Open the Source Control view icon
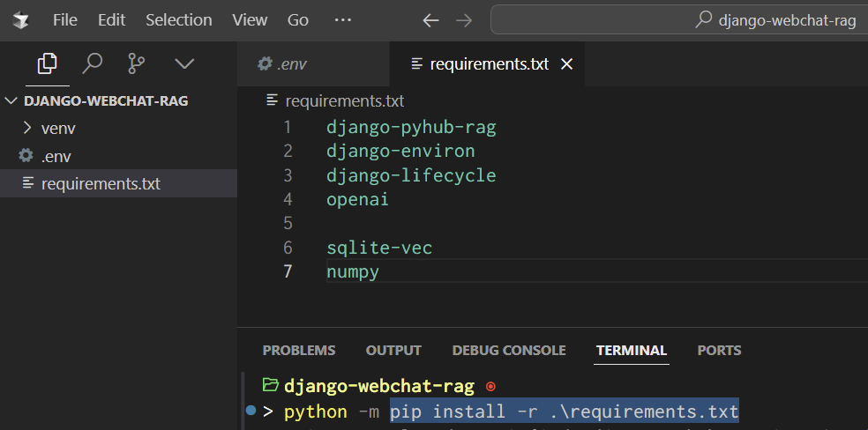This screenshot has width=868, height=430. 136,64
